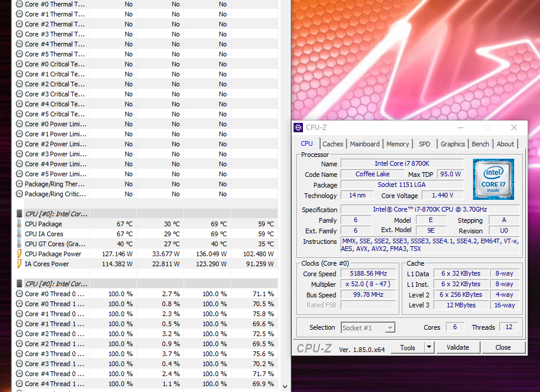The image size is (540, 392).
Task: Click clock icon beside Core #2 Thread 0
Action: 19,333
